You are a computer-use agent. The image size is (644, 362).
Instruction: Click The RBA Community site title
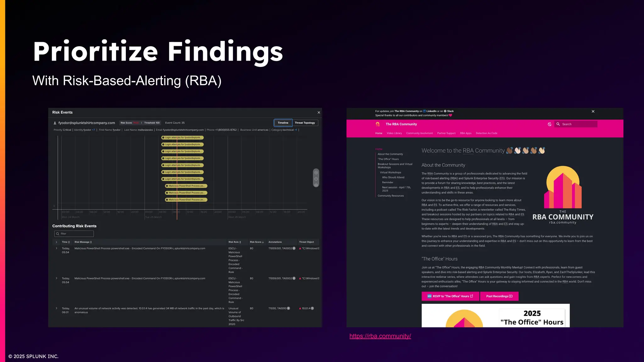click(x=401, y=124)
